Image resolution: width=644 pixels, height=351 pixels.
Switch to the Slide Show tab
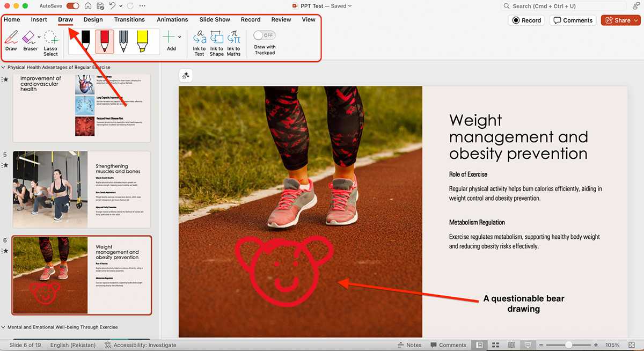215,20
